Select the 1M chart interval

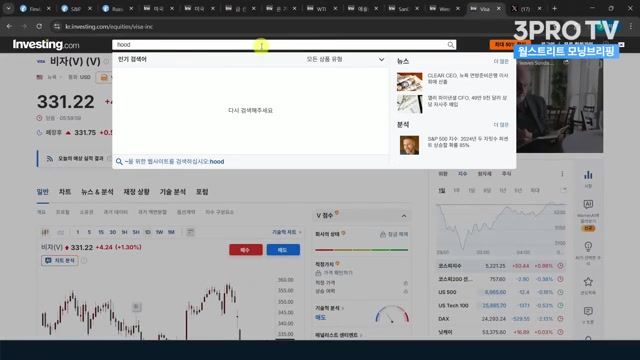[171, 232]
